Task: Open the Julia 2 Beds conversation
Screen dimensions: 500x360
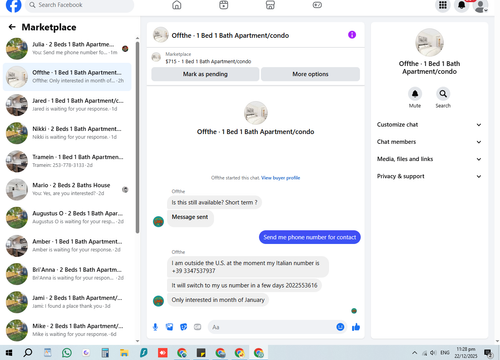Action: (x=67, y=48)
